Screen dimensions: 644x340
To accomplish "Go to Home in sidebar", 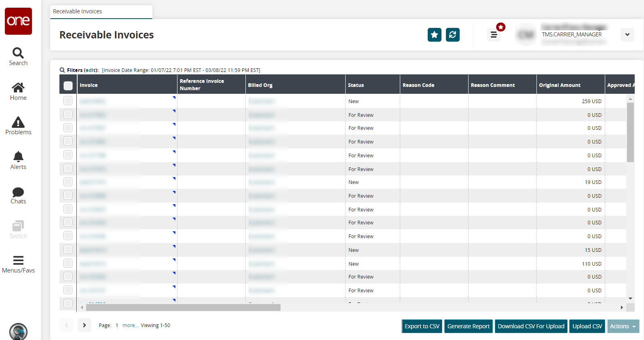I will point(18,91).
